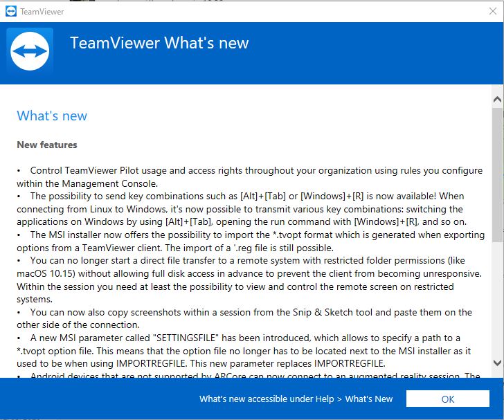Click the blue "What's new" heading
The width and height of the screenshot is (504, 420).
coord(52,116)
